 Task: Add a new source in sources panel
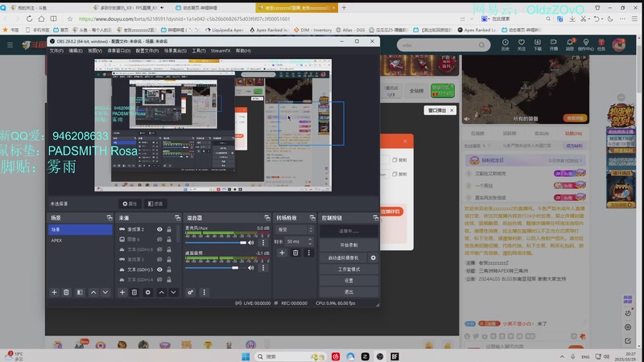[122, 292]
